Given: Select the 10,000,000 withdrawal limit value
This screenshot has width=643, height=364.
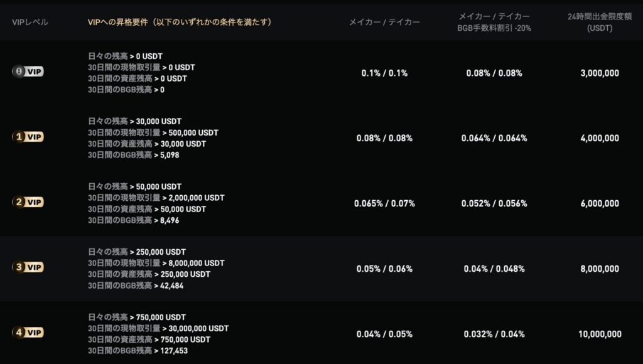Looking at the screenshot, I should [x=600, y=334].
